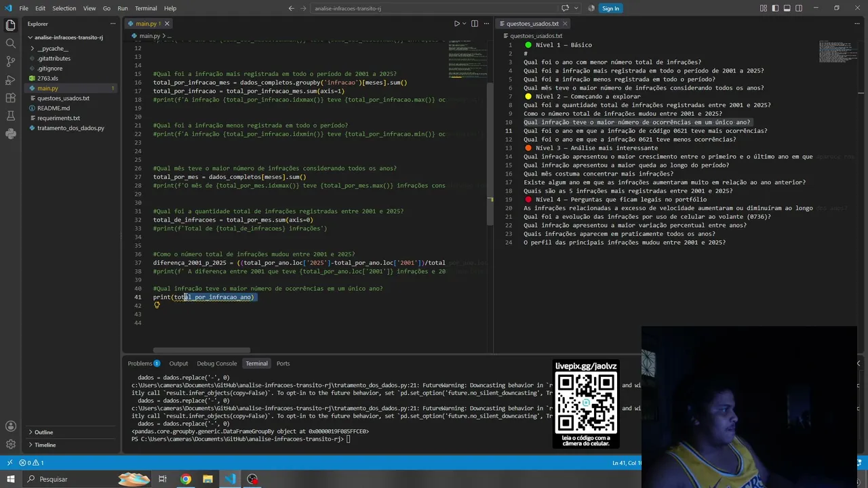The height and width of the screenshot is (488, 868).
Task: Open the Go menu
Action: point(106,8)
